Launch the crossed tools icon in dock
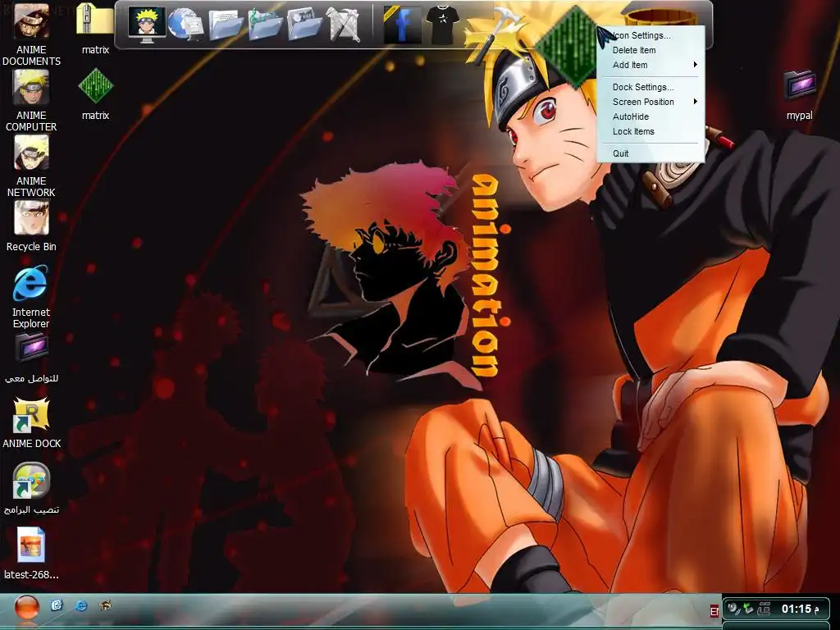This screenshot has height=630, width=840. (x=343, y=24)
